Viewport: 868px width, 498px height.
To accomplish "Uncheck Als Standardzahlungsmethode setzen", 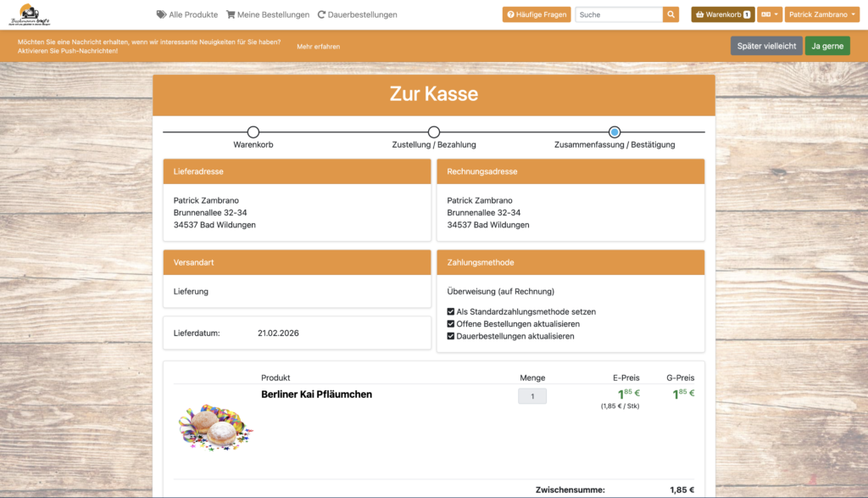I will [451, 312].
